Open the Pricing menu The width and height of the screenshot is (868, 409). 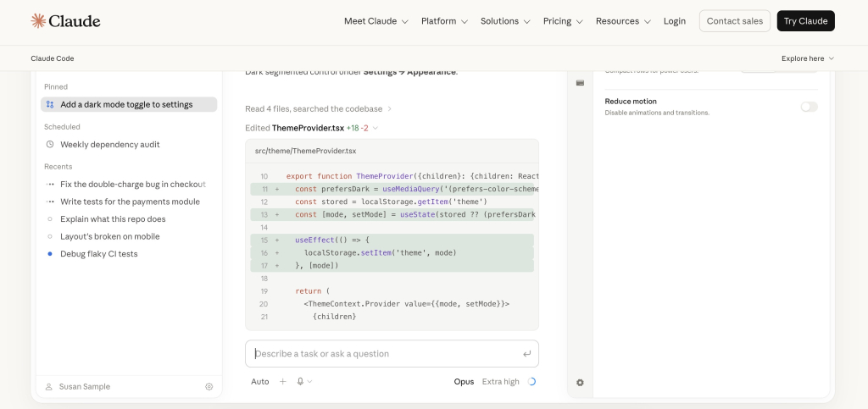coord(563,21)
